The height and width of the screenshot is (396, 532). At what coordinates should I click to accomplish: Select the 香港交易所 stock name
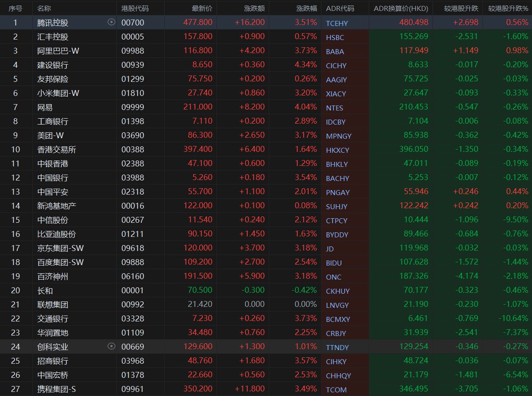point(56,149)
